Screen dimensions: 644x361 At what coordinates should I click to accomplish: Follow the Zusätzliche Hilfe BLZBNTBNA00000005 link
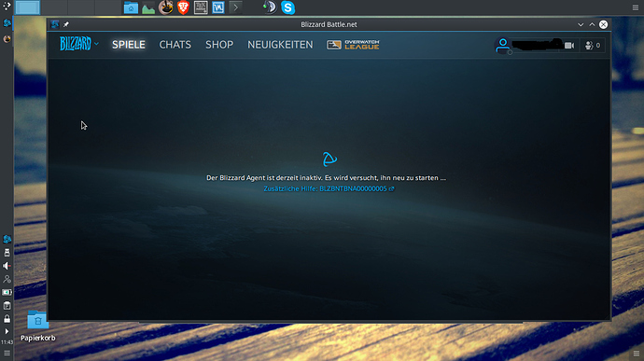click(329, 188)
